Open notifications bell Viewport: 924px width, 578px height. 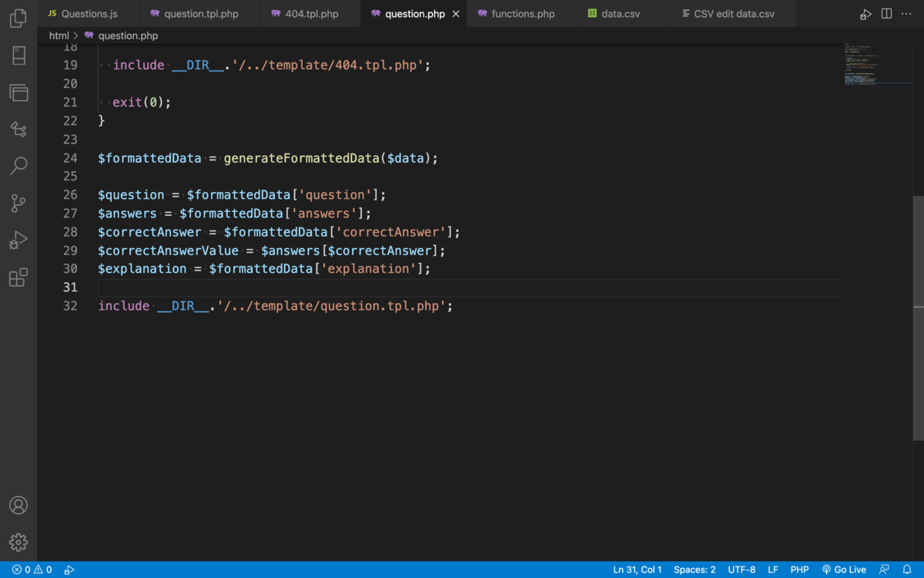(x=907, y=570)
